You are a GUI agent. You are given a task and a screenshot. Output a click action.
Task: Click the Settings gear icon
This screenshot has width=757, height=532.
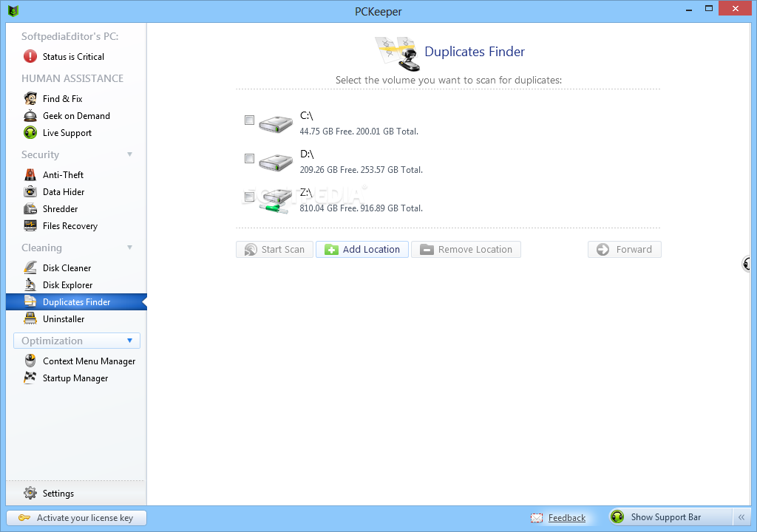tap(30, 493)
